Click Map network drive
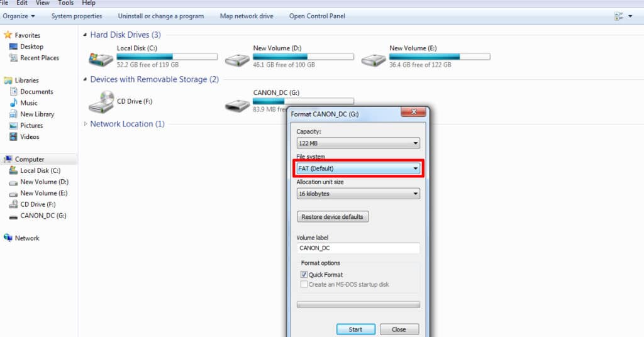Screen dimensions: 644x337 tap(247, 16)
